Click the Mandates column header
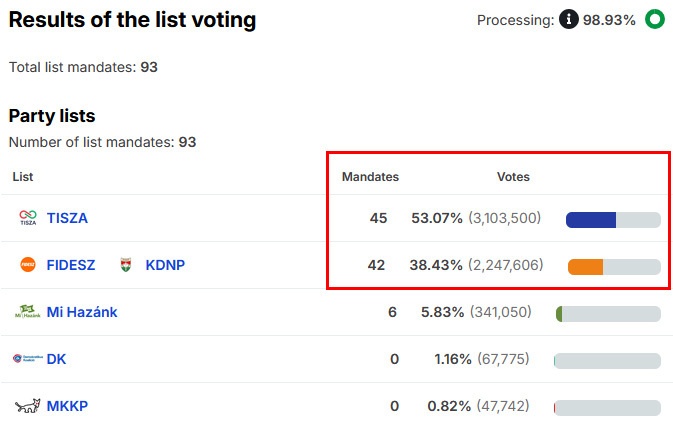Viewport: 673px width, 429px height. click(x=370, y=177)
